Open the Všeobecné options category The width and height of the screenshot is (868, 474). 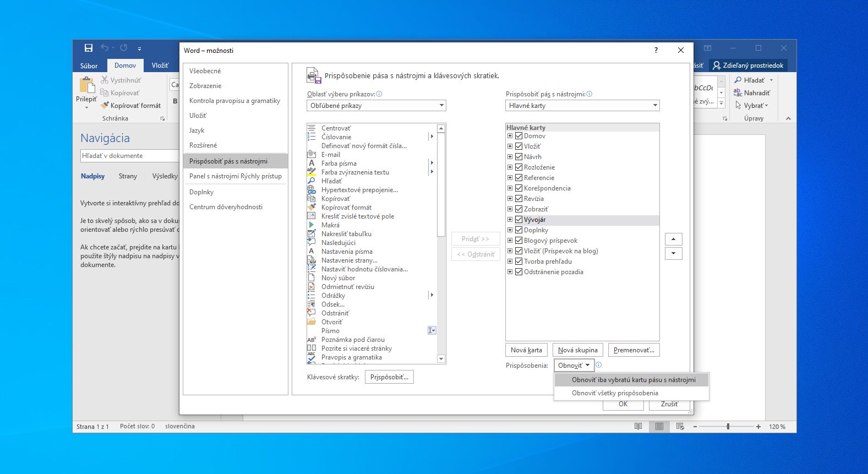236,71
